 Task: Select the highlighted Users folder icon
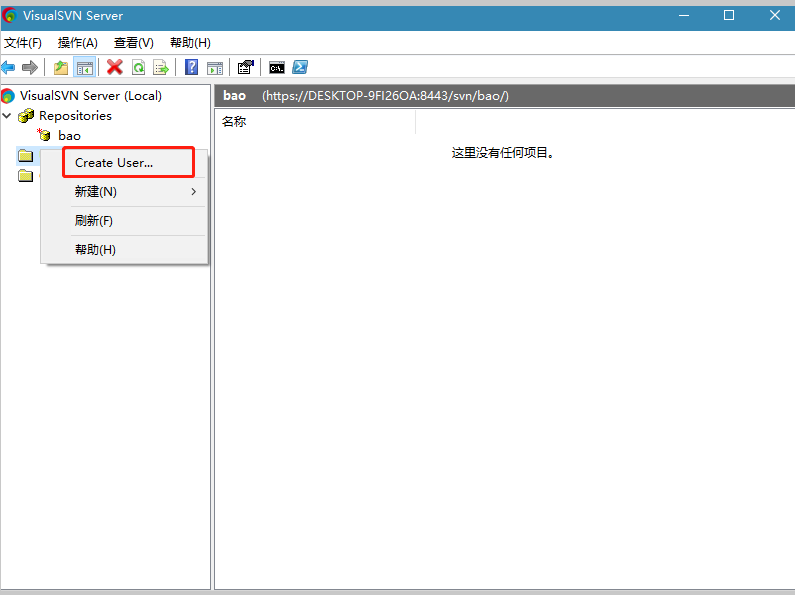click(x=25, y=156)
